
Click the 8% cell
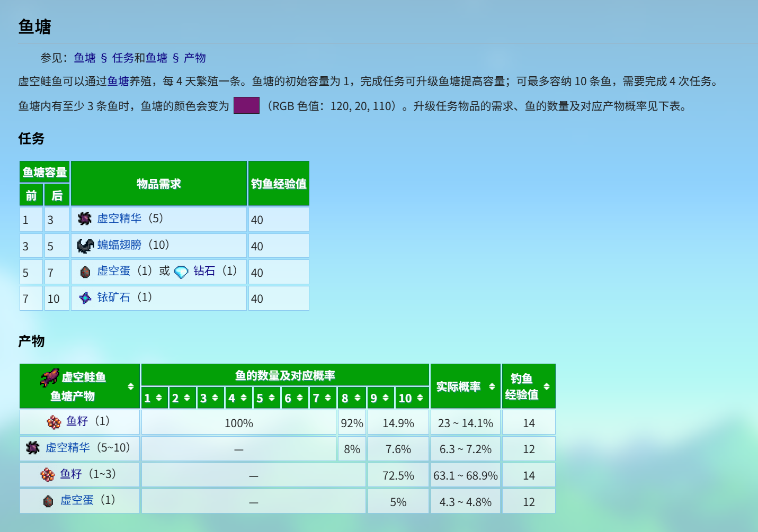[x=352, y=449]
